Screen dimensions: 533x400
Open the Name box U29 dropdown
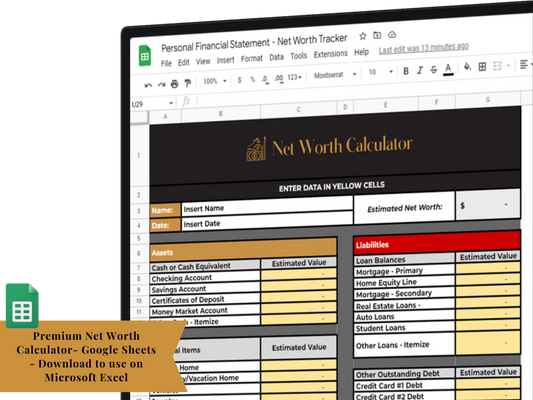click(x=171, y=103)
